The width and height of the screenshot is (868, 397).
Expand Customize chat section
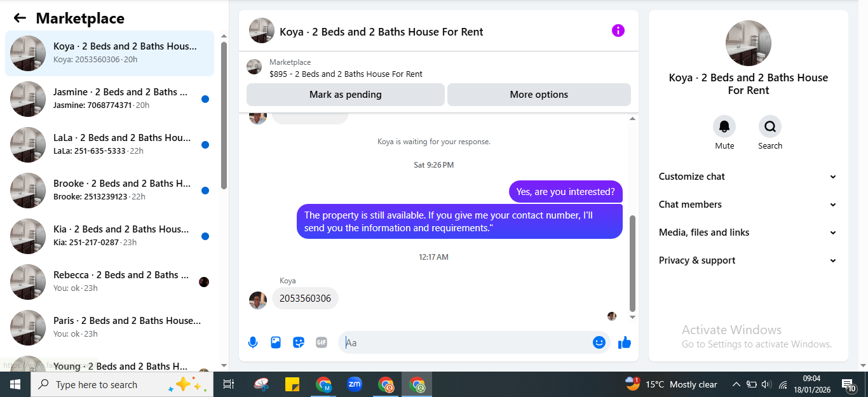click(748, 177)
